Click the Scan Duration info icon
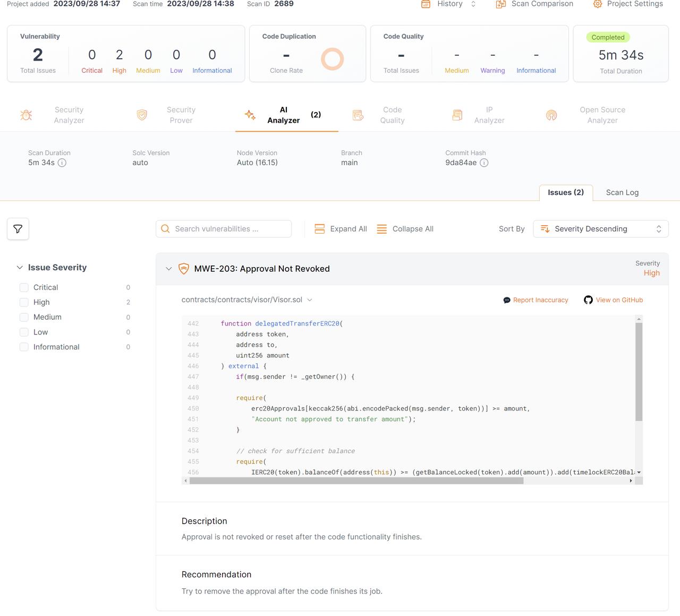 point(62,162)
